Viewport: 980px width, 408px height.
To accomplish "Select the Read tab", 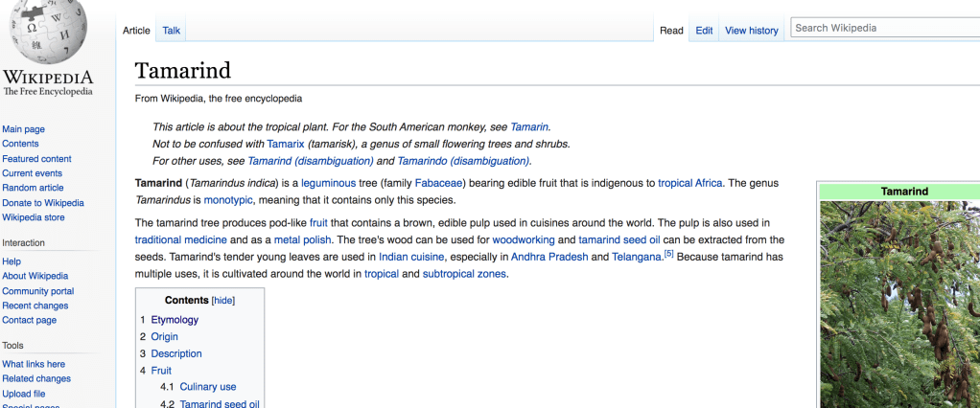I will point(671,31).
